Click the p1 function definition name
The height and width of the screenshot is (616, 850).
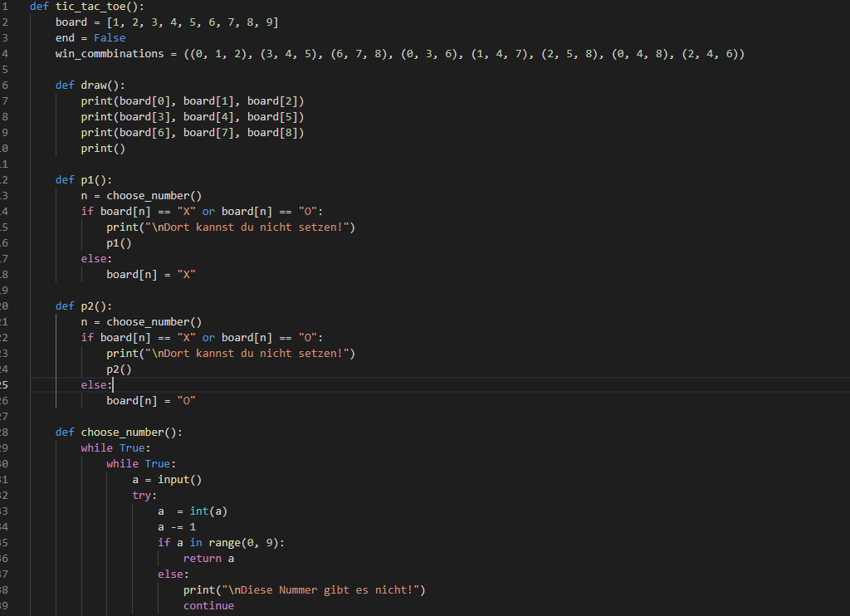[x=90, y=179]
